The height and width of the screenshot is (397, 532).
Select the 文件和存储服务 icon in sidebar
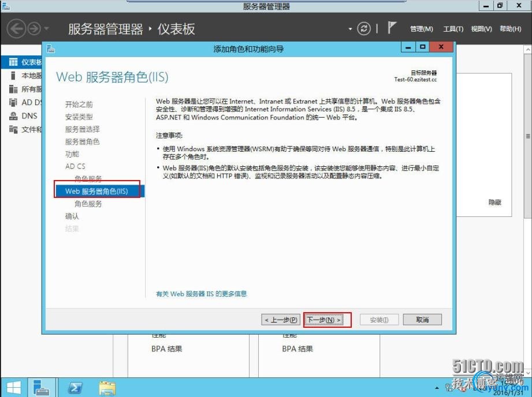[13, 129]
